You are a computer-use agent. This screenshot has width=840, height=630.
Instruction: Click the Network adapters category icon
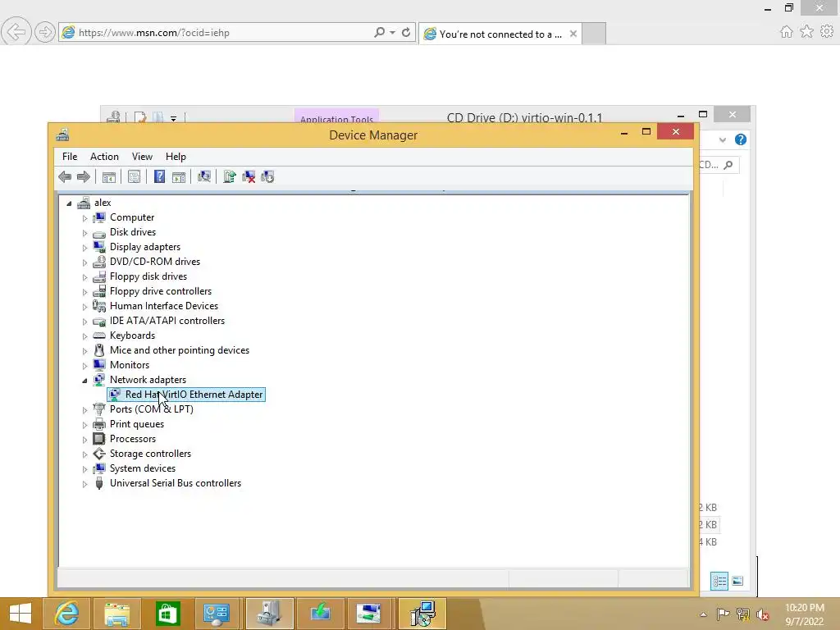(99, 380)
